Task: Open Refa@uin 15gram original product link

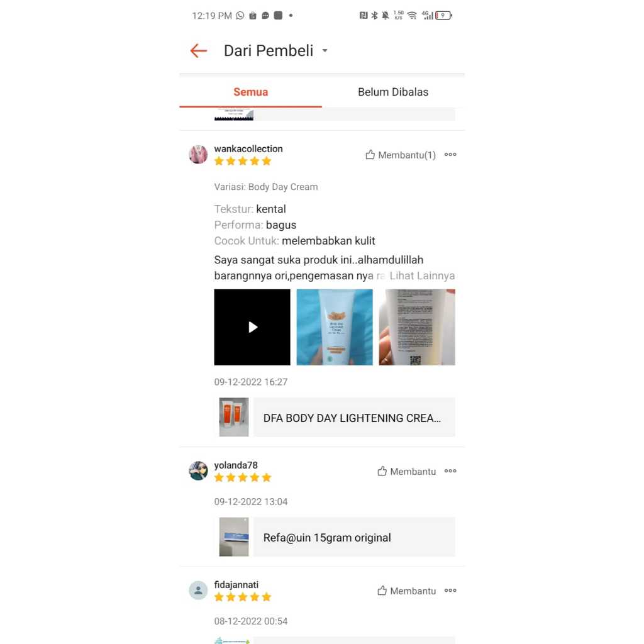Action: [x=337, y=537]
